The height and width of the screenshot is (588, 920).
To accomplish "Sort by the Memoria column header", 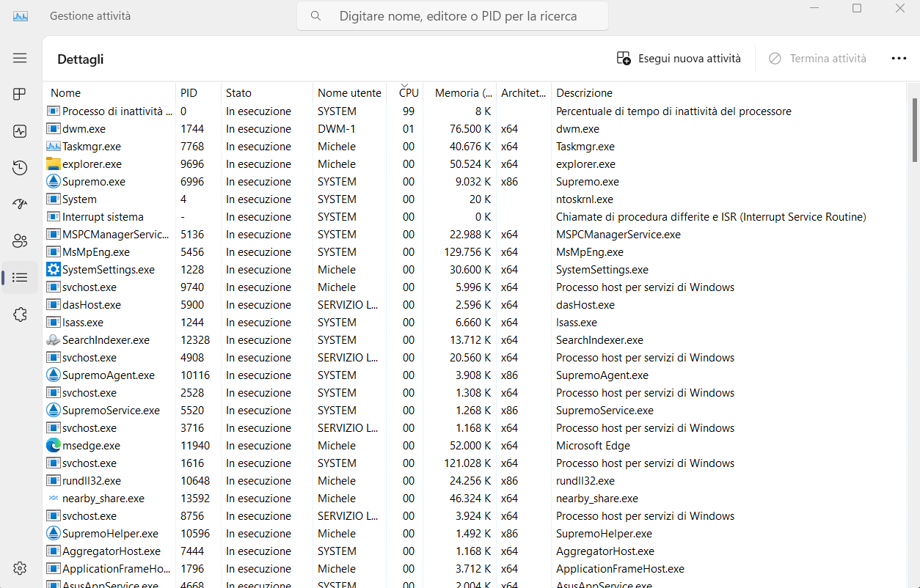I will (460, 93).
